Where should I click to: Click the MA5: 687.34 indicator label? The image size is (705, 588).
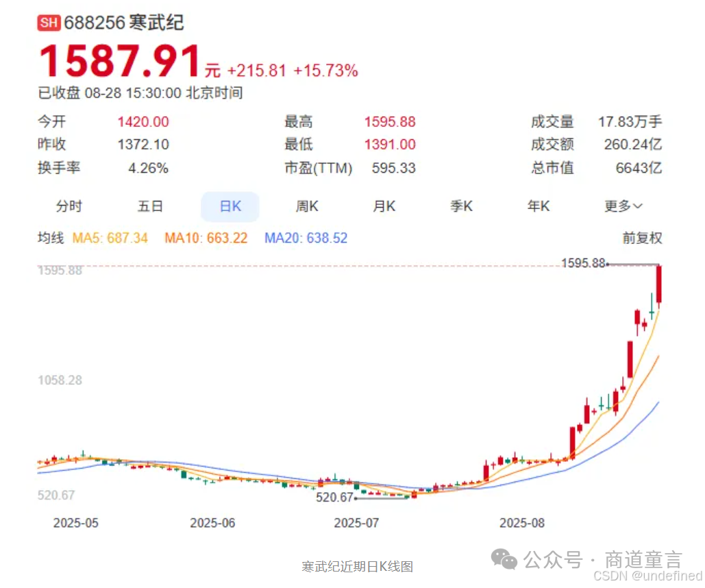coord(110,238)
